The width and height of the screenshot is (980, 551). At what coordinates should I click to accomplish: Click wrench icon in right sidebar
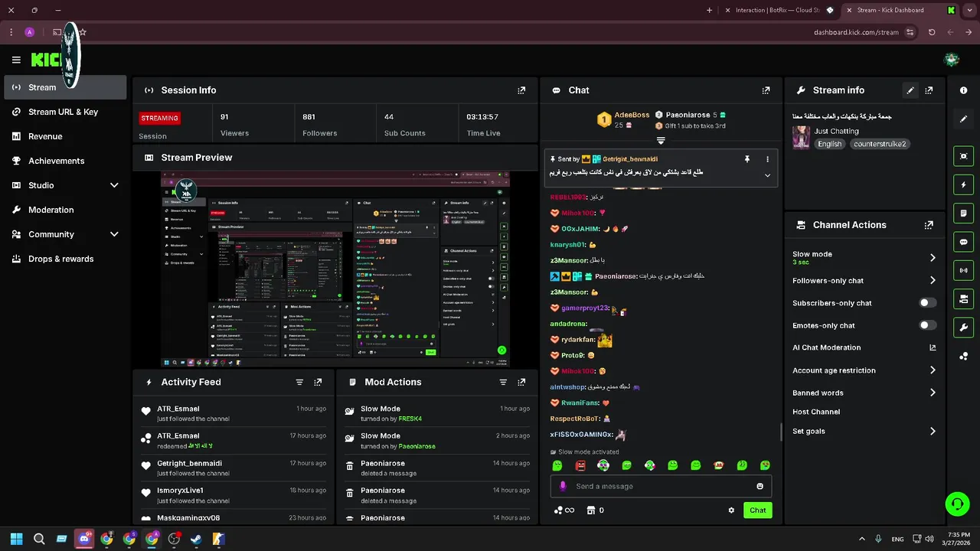pyautogui.click(x=963, y=328)
